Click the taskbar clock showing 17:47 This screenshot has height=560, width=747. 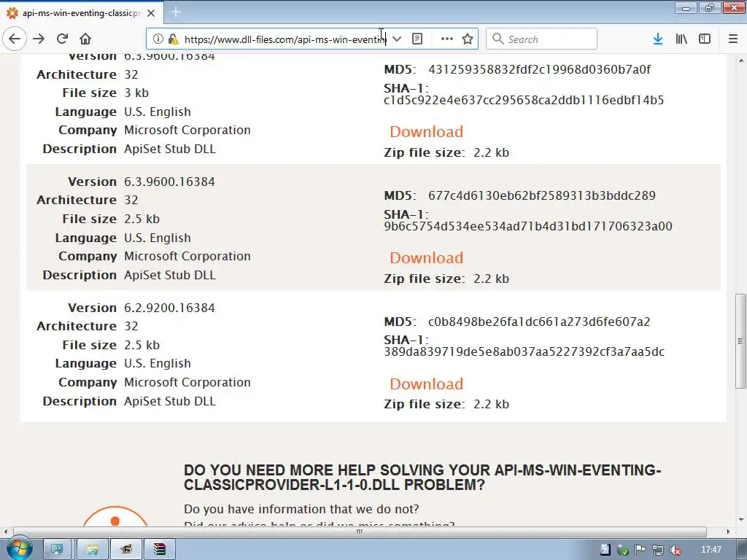click(x=711, y=550)
